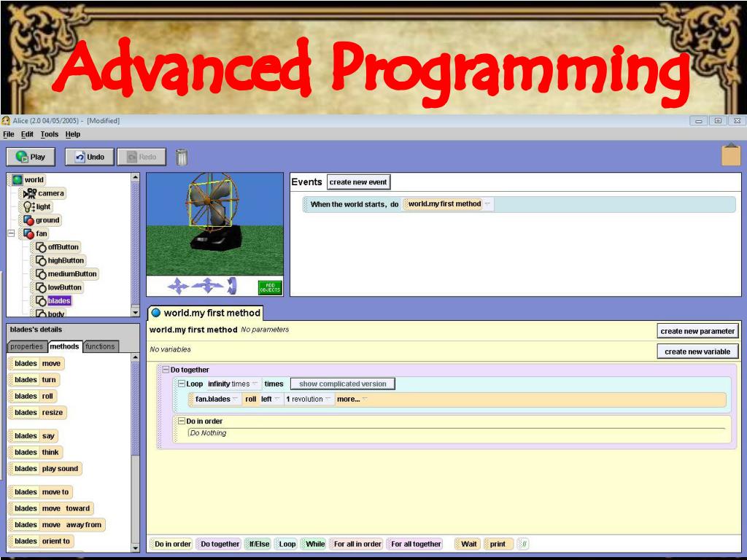747x560 pixels.
Task: Select the body part icon
Action: coord(41,314)
